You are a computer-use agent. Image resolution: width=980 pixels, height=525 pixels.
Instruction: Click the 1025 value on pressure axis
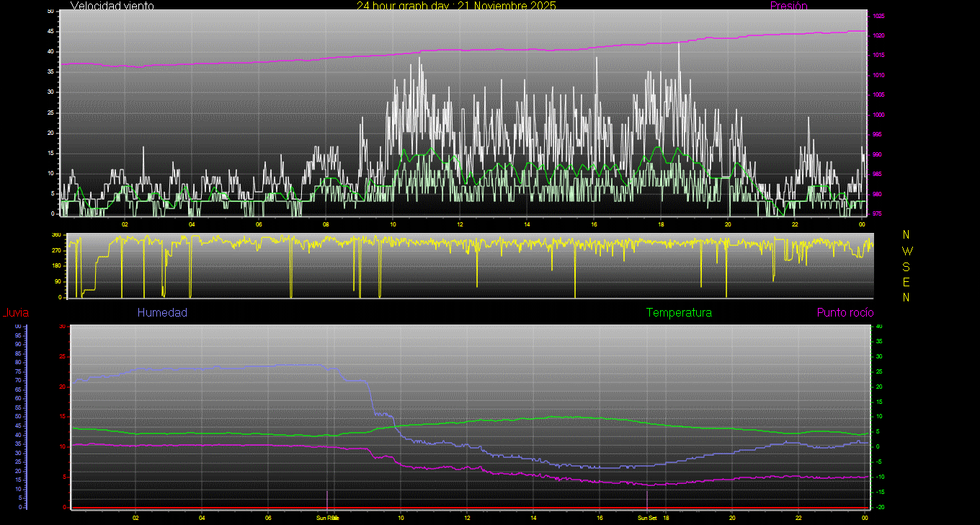click(x=878, y=16)
